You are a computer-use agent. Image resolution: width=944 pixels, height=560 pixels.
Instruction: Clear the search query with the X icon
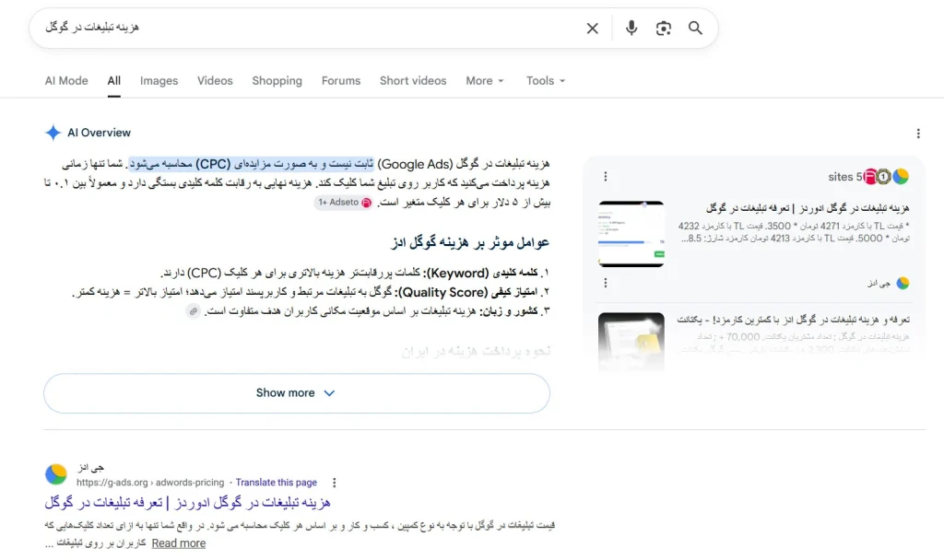pos(593,29)
